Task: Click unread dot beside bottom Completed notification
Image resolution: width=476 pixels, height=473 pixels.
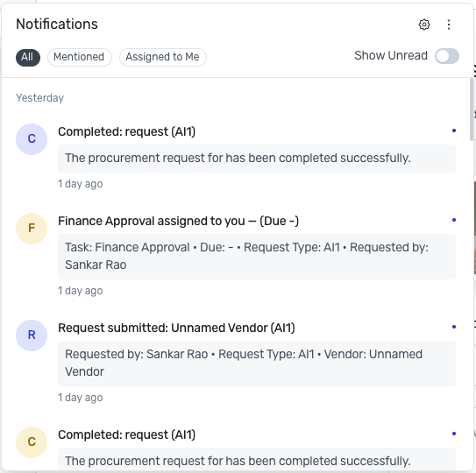Action: click(454, 434)
